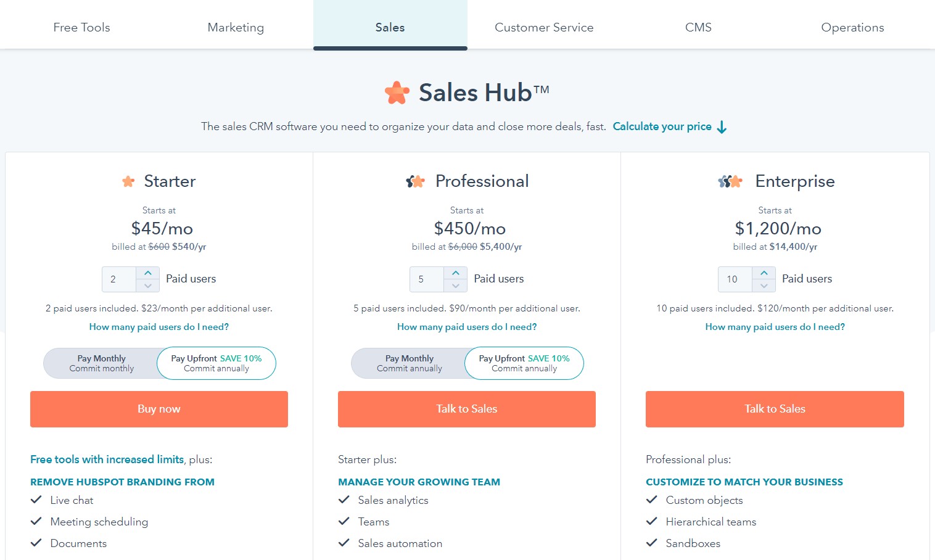
Task: Increase Enterprise paid users with up arrow
Action: [x=764, y=273]
